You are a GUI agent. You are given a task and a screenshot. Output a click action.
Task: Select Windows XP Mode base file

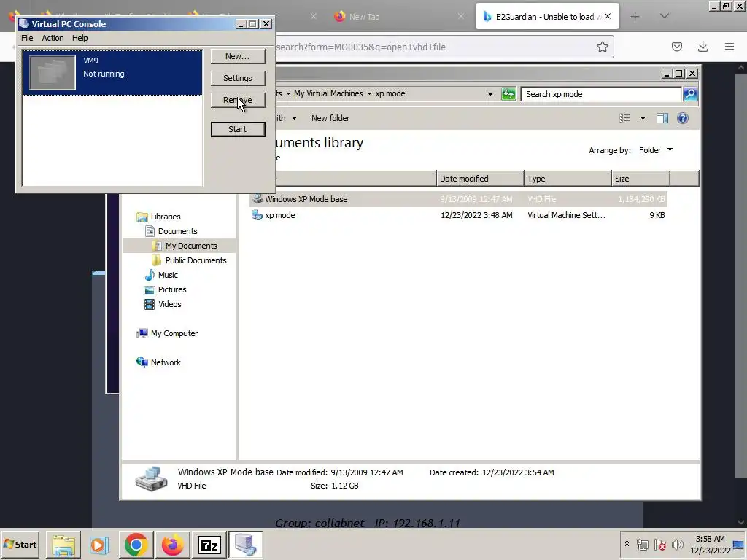pos(458,199)
